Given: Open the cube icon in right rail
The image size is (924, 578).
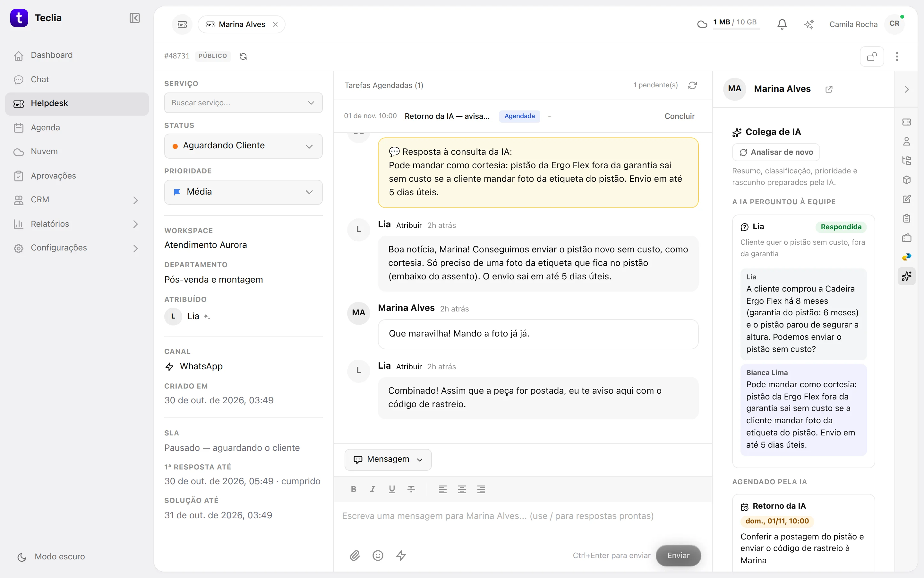Looking at the screenshot, I should point(906,180).
